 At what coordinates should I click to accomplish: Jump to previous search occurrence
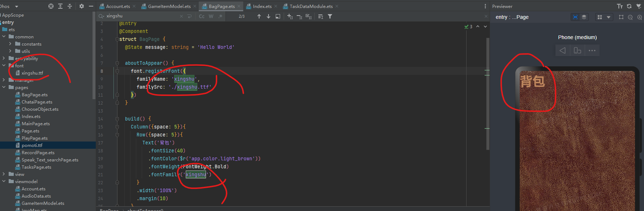[259, 16]
